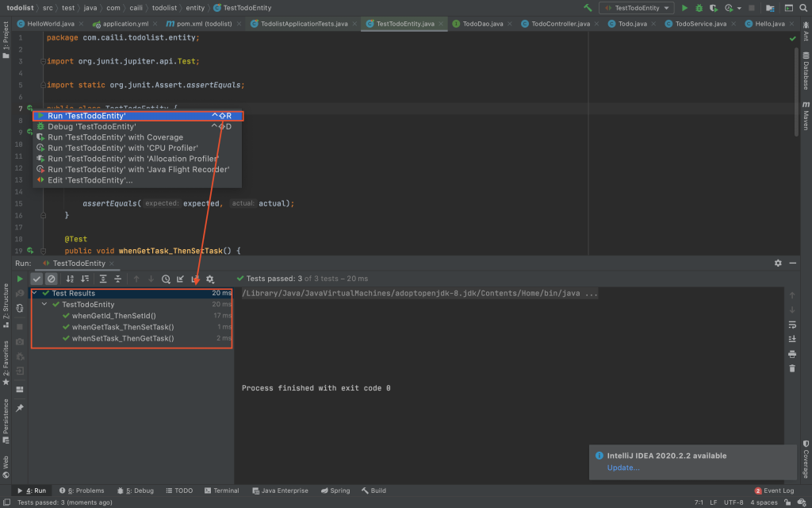The height and width of the screenshot is (508, 812).
Task: Open the Terminal tool window
Action: click(222, 491)
